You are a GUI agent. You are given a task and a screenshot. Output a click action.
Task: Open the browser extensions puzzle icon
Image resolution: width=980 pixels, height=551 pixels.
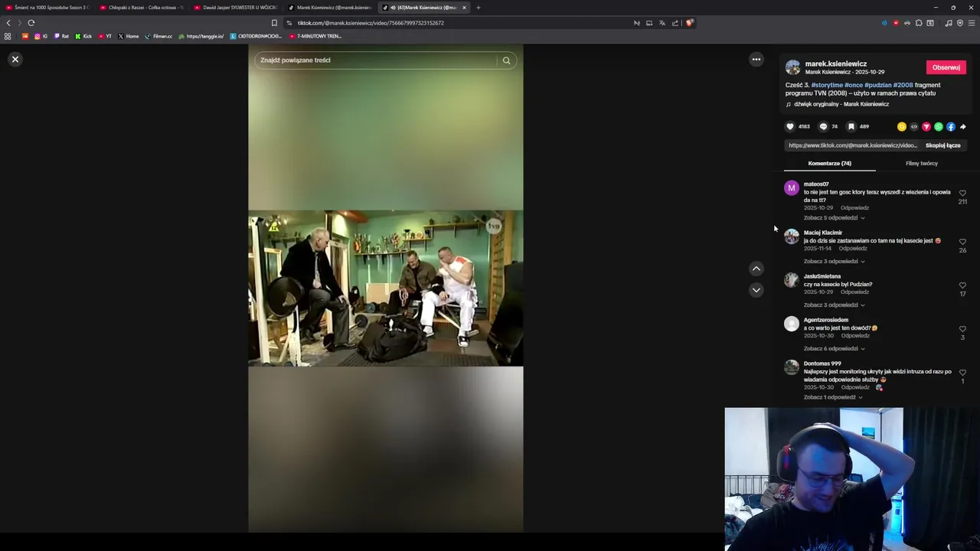pyautogui.click(x=919, y=23)
